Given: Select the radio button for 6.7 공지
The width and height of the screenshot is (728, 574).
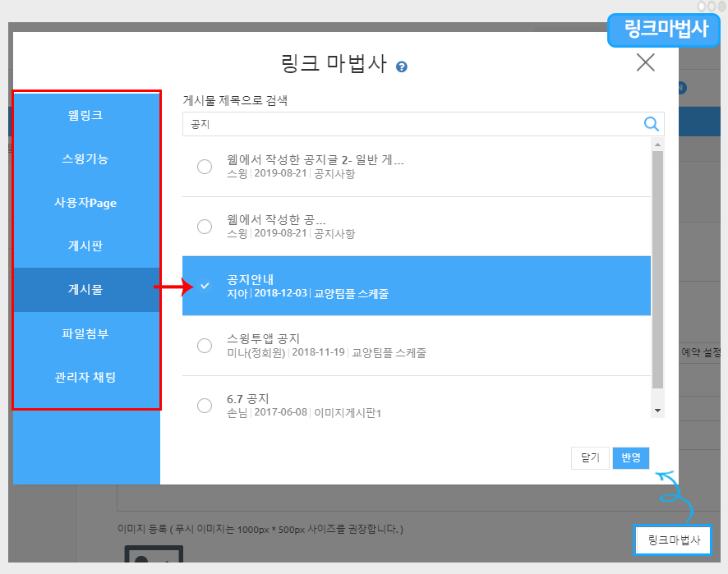Looking at the screenshot, I should coord(205,406).
